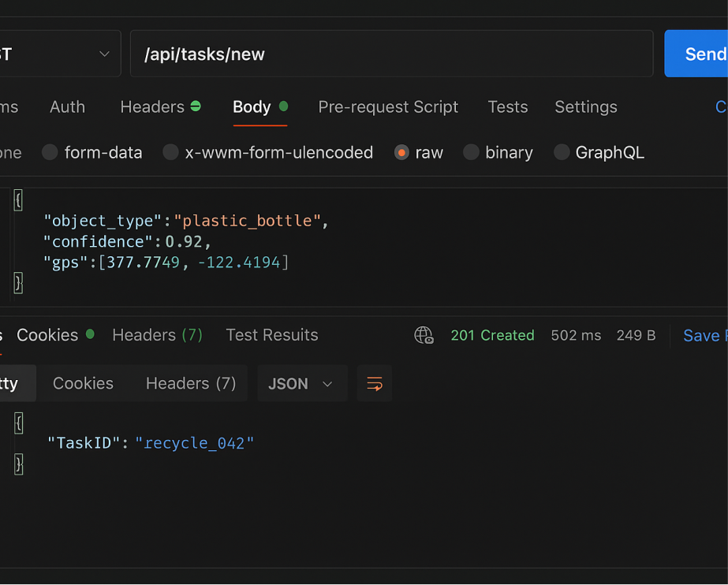Click the request body closing brace
Image resolution: width=728 pixels, height=585 pixels.
[x=18, y=283]
